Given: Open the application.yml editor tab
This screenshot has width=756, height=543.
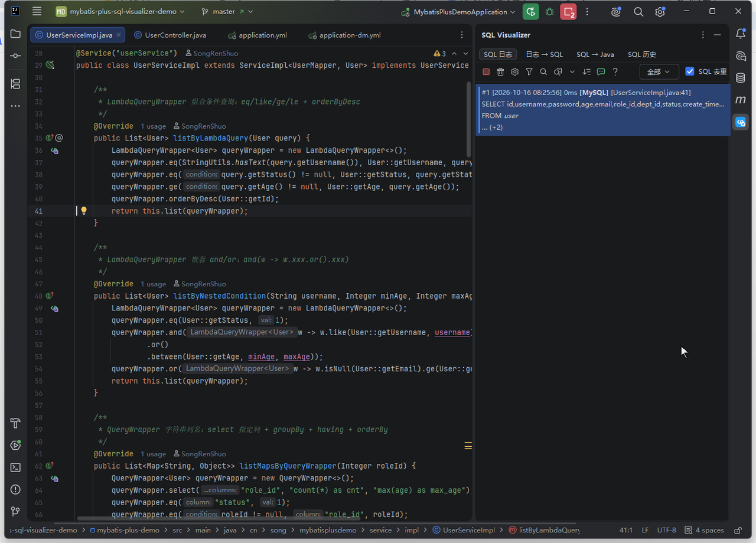Looking at the screenshot, I should click(x=258, y=35).
